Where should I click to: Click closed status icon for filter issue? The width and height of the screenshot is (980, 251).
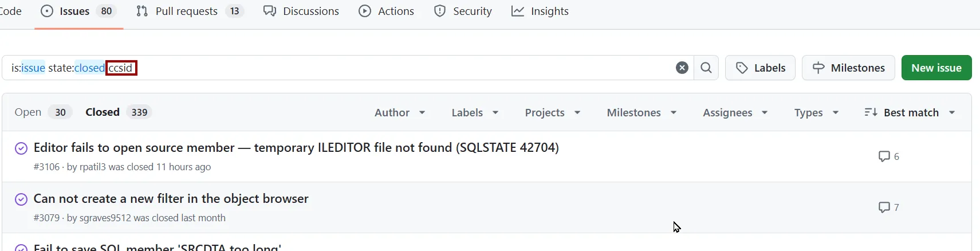(21, 199)
